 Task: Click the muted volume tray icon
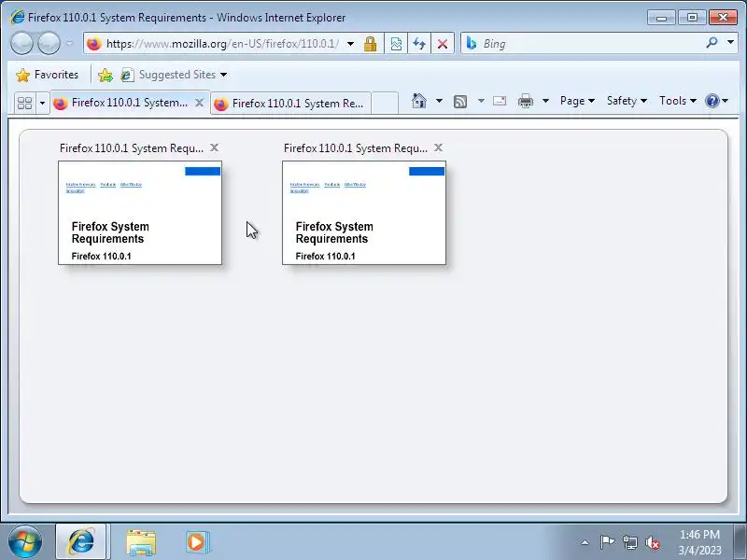coord(653,542)
